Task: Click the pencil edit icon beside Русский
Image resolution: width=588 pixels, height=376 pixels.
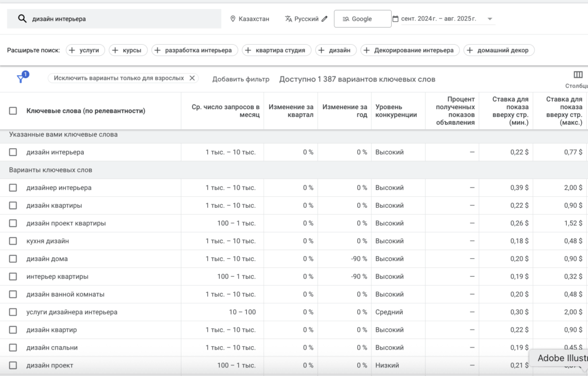Action: pyautogui.click(x=325, y=19)
